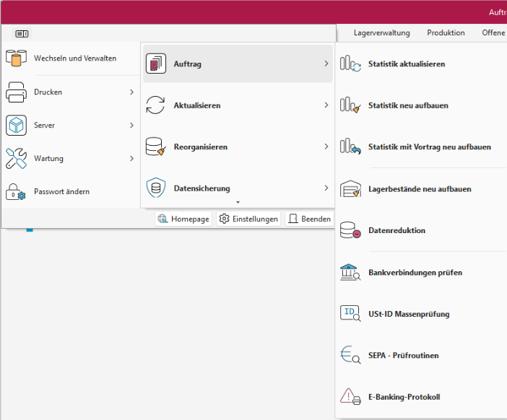Viewport: 507px width, 420px height.
Task: Click the Statistik aktualisieren chart icon
Action: point(350,64)
